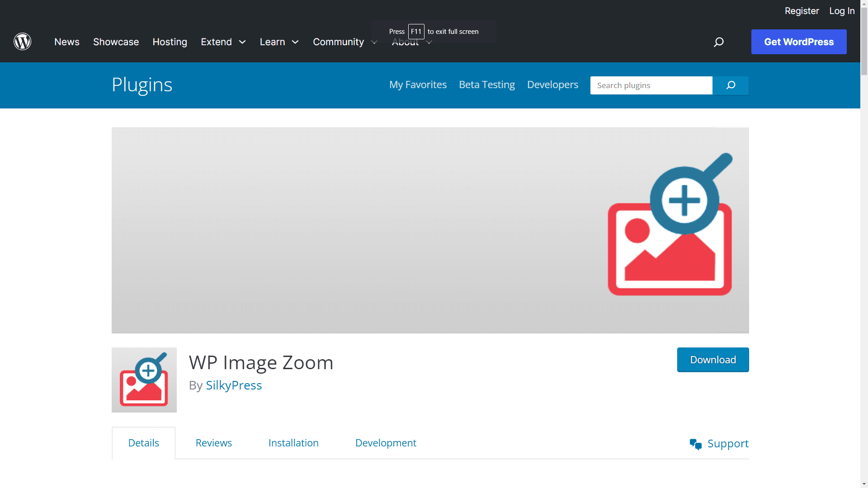Expand the About menu chevron
Viewport: 868px width, 488px height.
[429, 42]
